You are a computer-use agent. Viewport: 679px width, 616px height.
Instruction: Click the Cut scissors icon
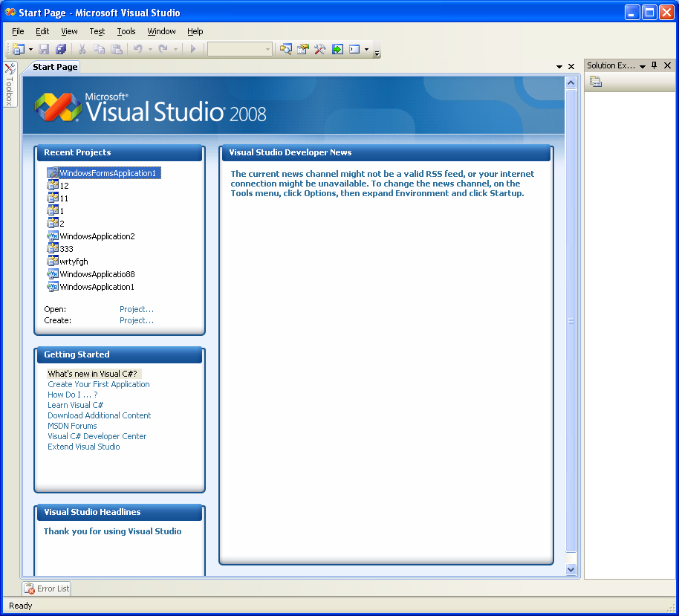pos(82,49)
